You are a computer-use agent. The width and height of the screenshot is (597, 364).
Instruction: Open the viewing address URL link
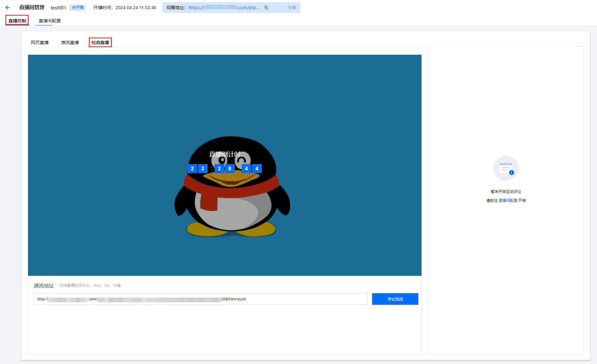[224, 8]
